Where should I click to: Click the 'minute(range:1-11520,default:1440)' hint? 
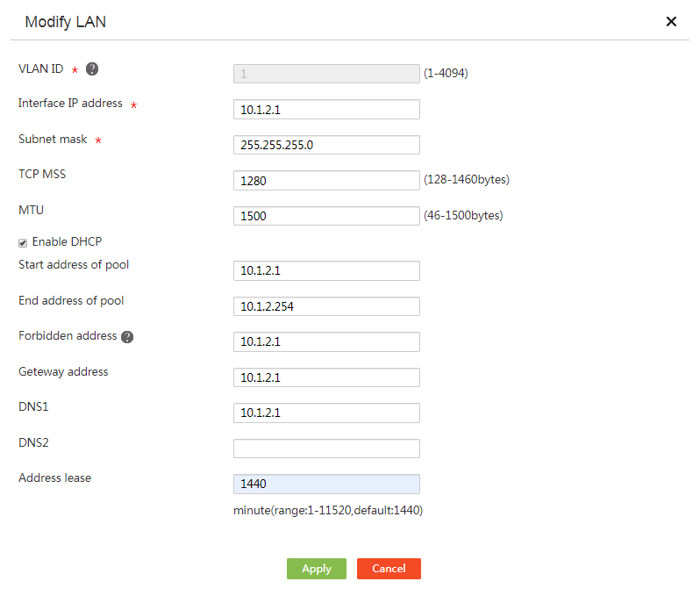pos(328,510)
